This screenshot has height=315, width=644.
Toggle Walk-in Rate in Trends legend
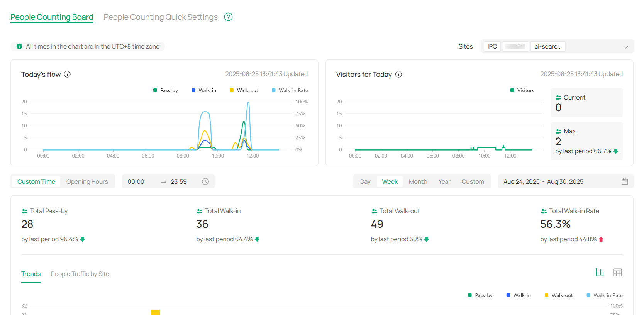[x=604, y=295]
